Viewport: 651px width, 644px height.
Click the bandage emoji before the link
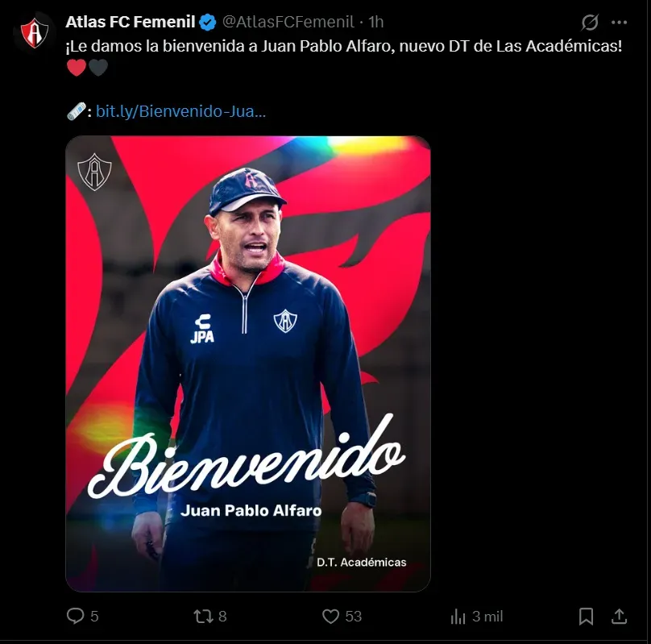(76, 111)
